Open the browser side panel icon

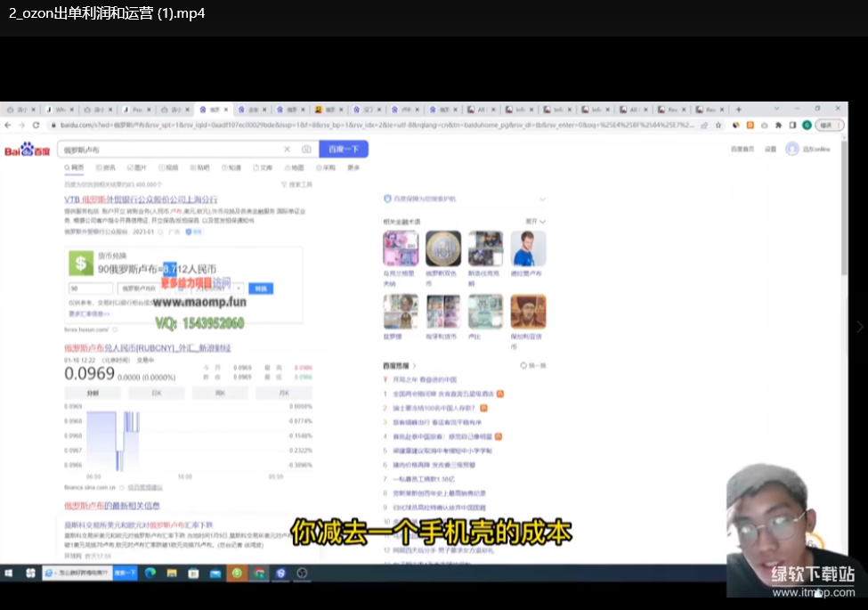click(x=792, y=125)
